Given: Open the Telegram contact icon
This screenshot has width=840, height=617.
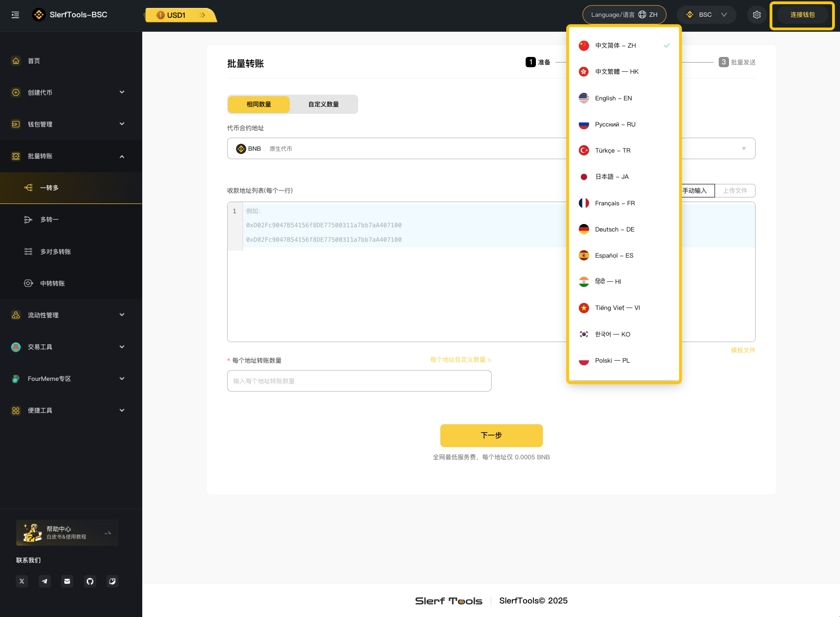Looking at the screenshot, I should point(45,581).
